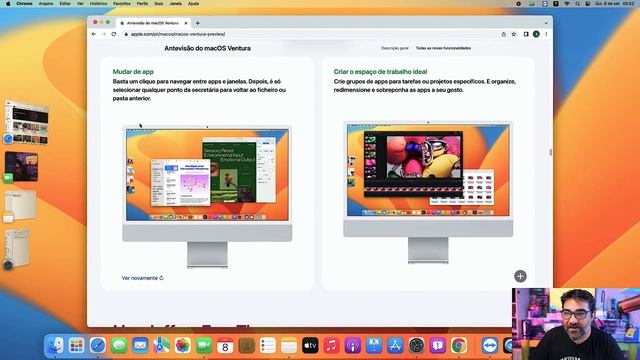640x360 pixels.
Task: Open Maps from the Dock
Action: coord(161,346)
